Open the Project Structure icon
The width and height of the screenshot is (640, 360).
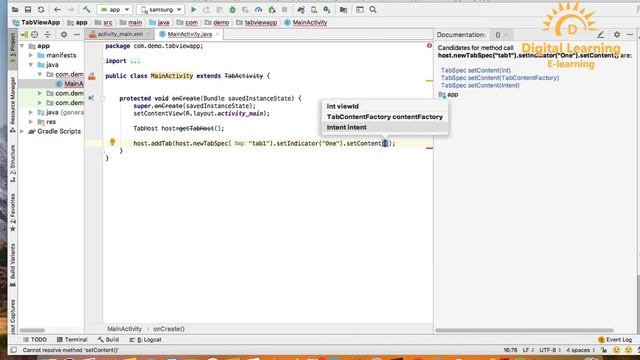click(343, 9)
